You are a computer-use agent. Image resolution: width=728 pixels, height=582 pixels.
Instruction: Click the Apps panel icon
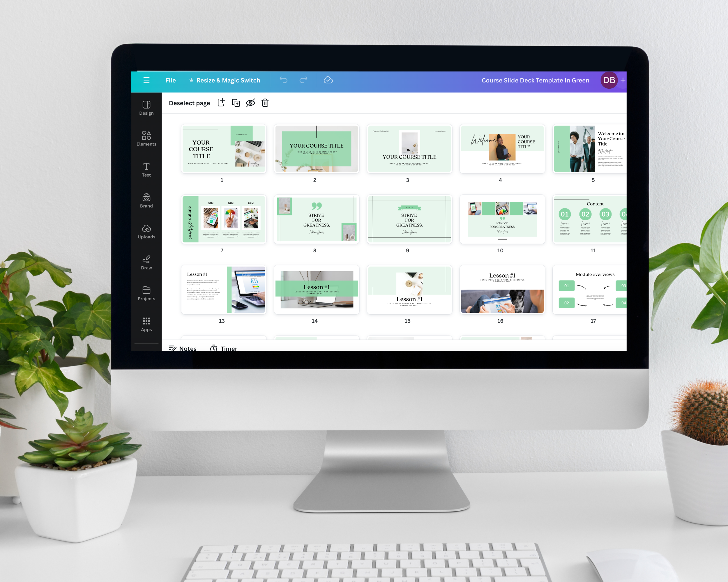pos(146,321)
